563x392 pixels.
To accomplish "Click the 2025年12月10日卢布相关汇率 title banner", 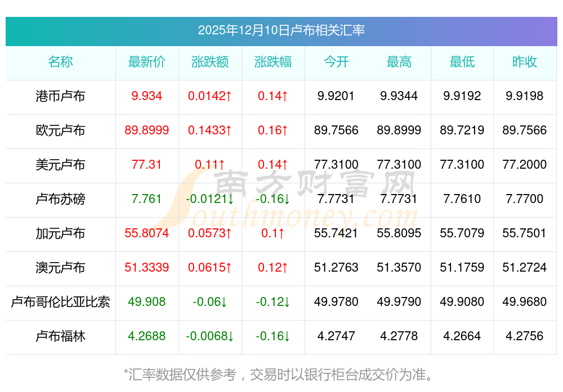I will pos(281,30).
